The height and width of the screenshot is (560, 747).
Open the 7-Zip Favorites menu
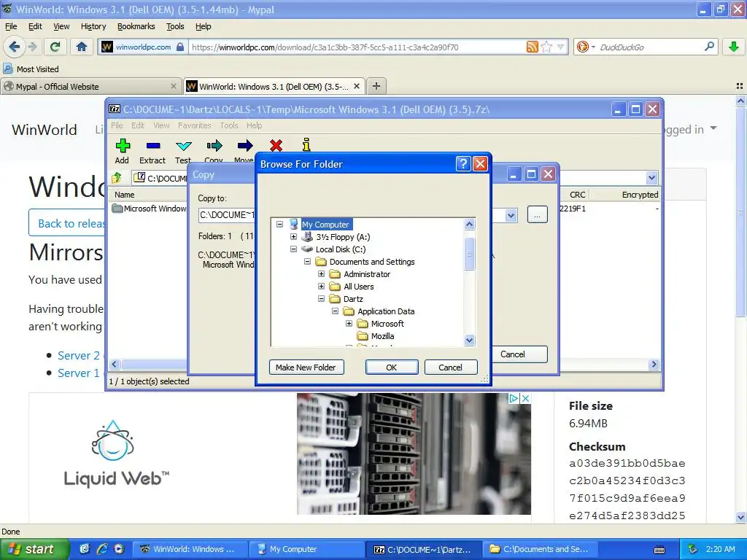(x=194, y=125)
